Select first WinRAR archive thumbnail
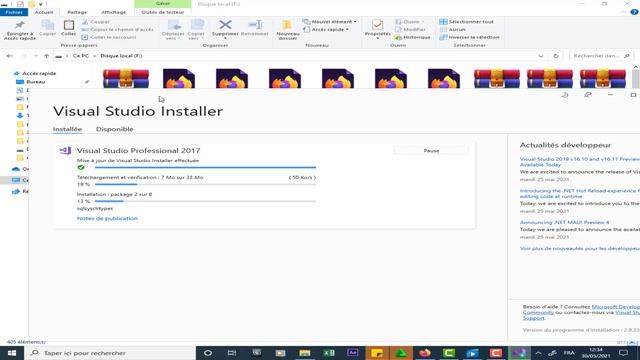This screenshot has height=360, width=640. click(126, 79)
